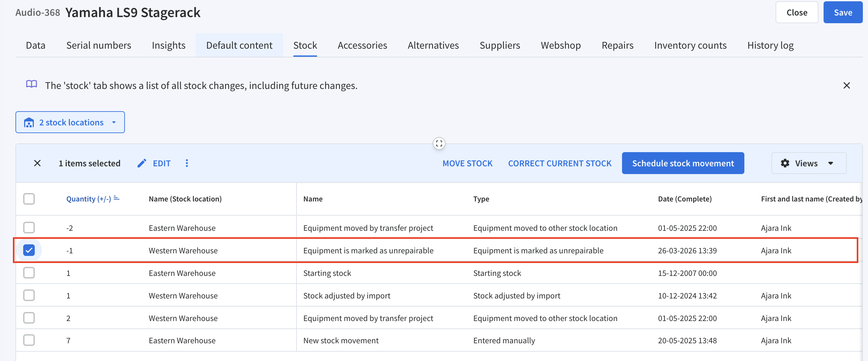
Task: Expand the 2 stock locations dropdown
Action: click(70, 122)
